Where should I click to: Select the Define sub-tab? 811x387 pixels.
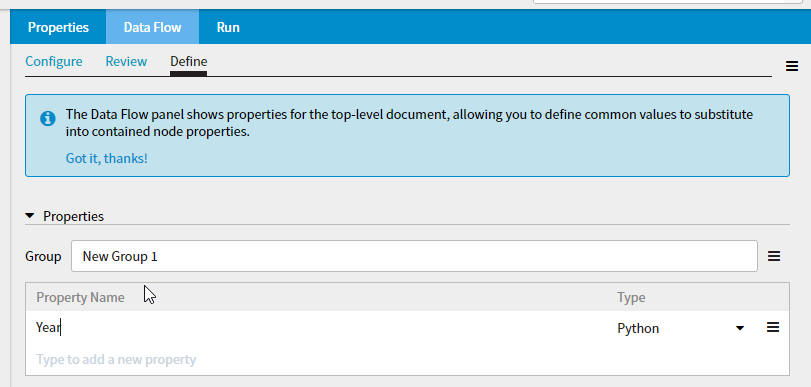(189, 62)
